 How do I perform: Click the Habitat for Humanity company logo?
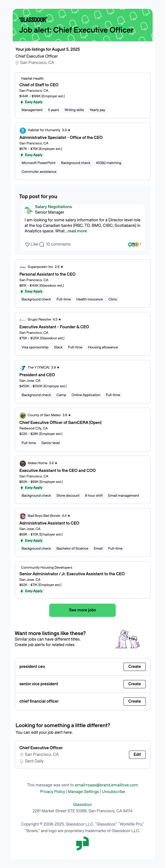[x=23, y=130]
